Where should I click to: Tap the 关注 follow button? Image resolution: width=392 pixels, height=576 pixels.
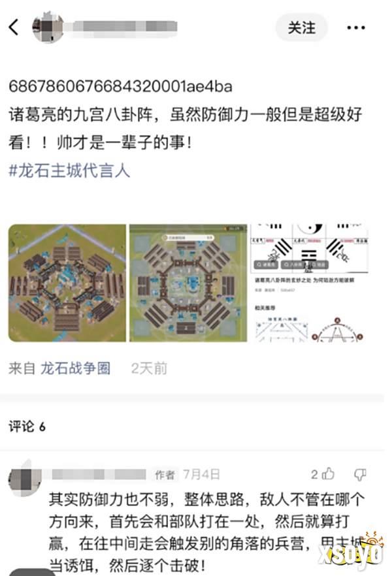click(302, 27)
